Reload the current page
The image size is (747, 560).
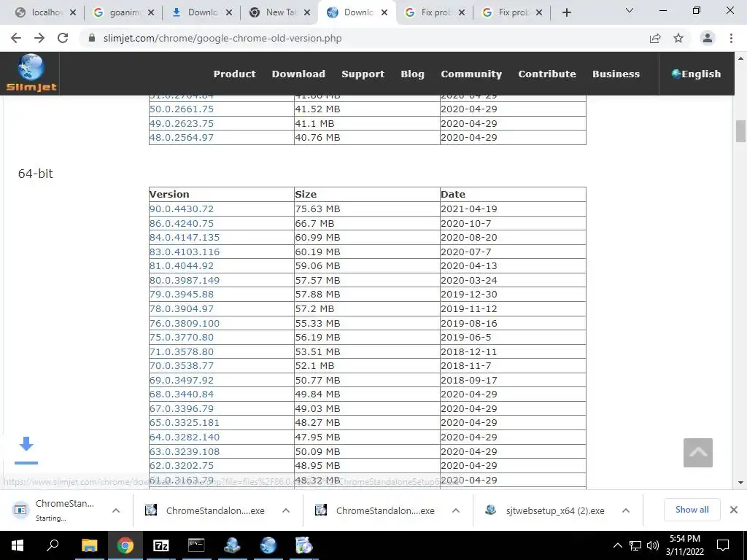coord(63,38)
